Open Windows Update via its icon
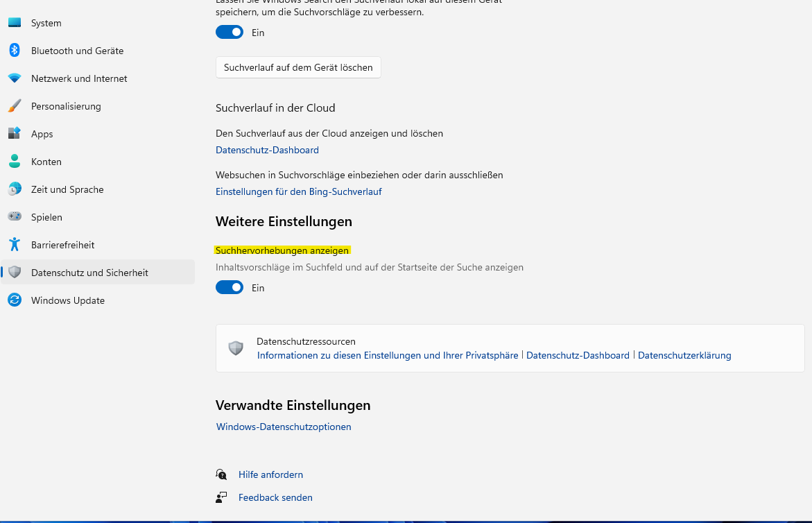This screenshot has width=812, height=523. tap(15, 300)
